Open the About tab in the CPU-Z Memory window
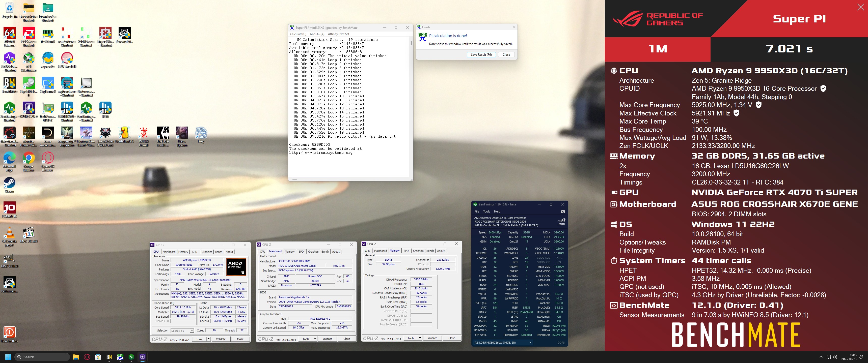The width and height of the screenshot is (868, 363). pos(441,251)
